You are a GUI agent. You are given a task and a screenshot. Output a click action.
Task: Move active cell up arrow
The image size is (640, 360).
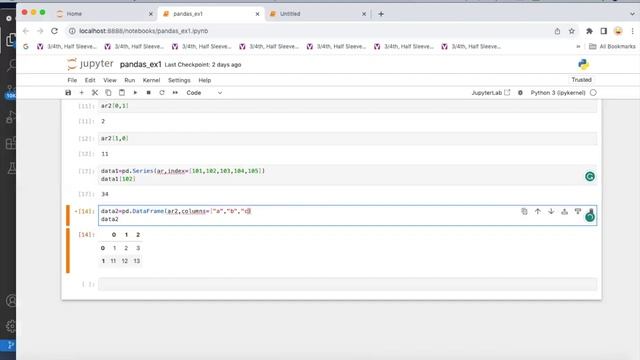click(x=538, y=211)
